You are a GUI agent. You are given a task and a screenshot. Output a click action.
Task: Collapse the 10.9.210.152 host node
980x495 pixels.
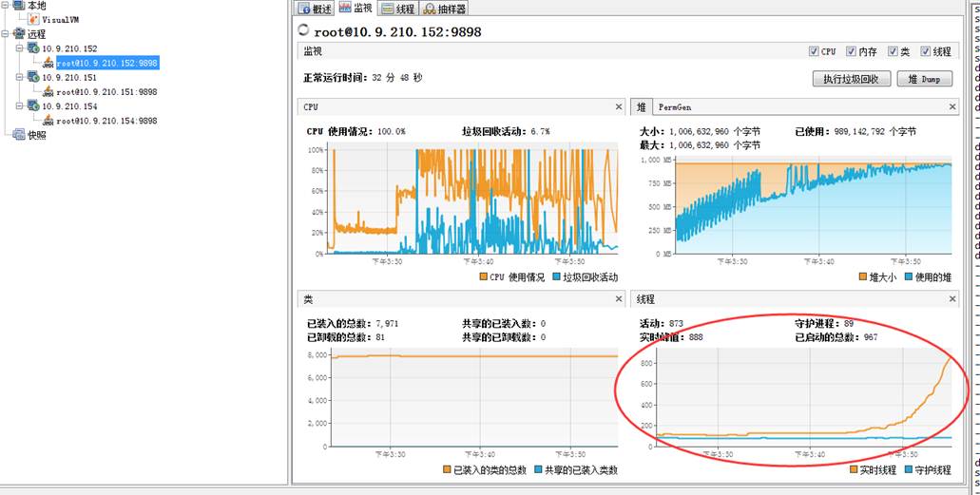point(19,48)
